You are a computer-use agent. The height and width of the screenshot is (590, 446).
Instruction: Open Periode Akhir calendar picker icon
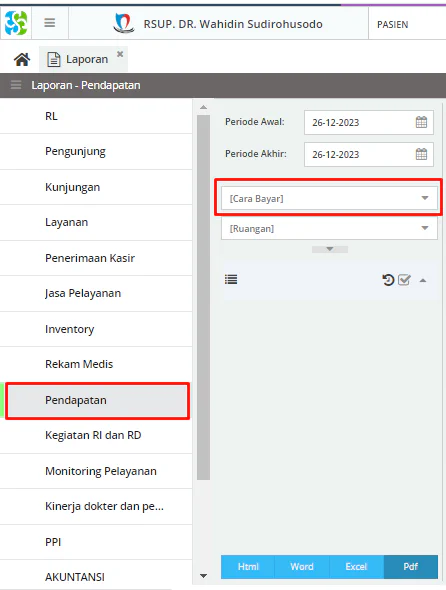click(421, 154)
